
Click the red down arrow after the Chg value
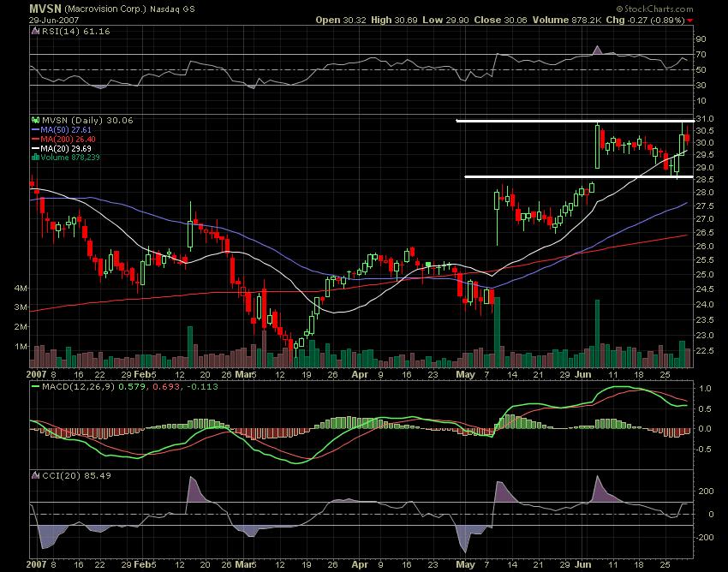coord(690,21)
